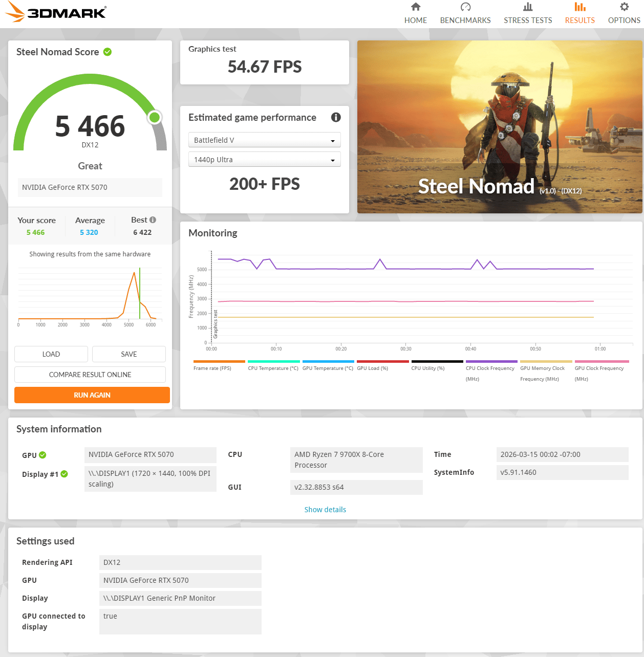
Task: Open the Options tab
Action: coord(624,13)
